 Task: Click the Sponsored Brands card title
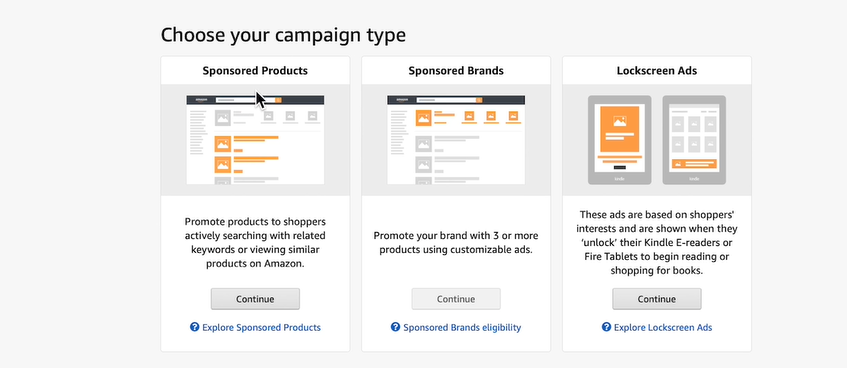[x=456, y=71]
